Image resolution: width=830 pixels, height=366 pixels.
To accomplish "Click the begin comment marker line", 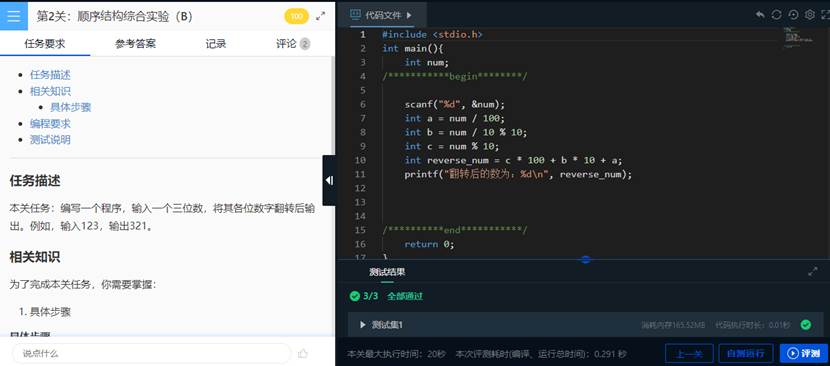I will [x=455, y=76].
